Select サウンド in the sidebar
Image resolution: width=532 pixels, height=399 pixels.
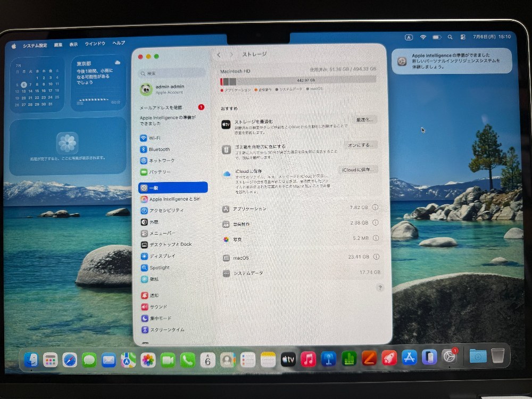tap(173, 307)
